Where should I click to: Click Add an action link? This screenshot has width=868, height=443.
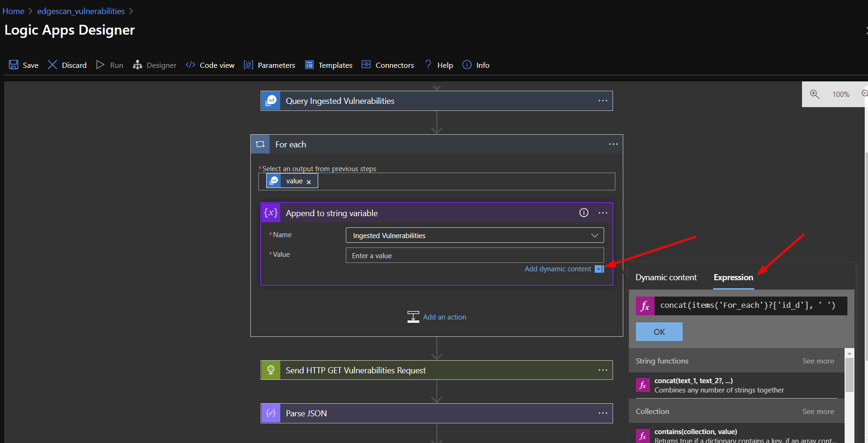click(x=445, y=317)
